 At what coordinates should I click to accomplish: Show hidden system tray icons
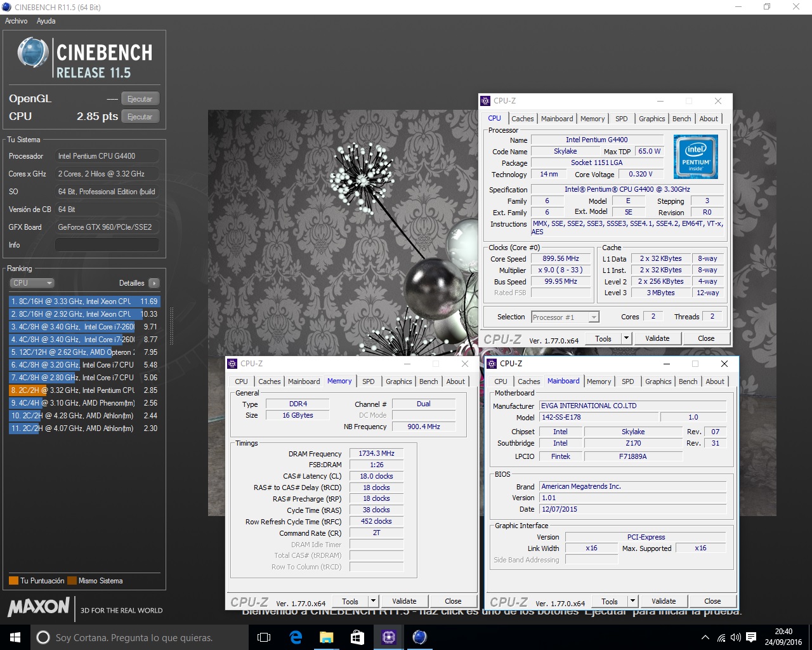705,637
